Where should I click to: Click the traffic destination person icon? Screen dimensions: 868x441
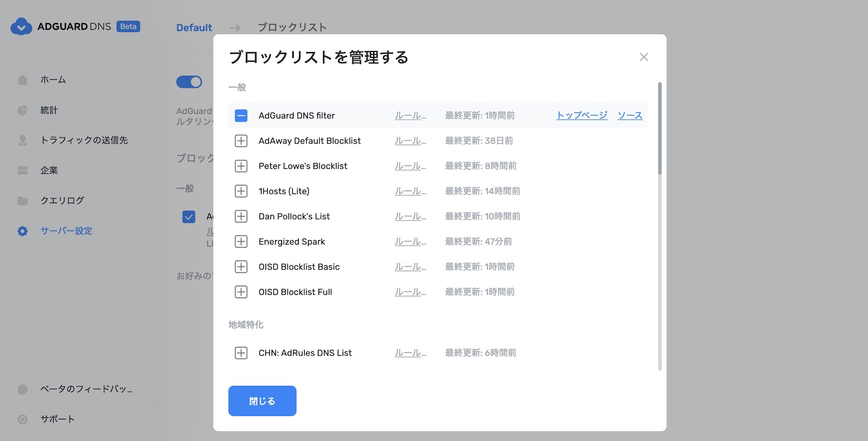[x=23, y=140]
